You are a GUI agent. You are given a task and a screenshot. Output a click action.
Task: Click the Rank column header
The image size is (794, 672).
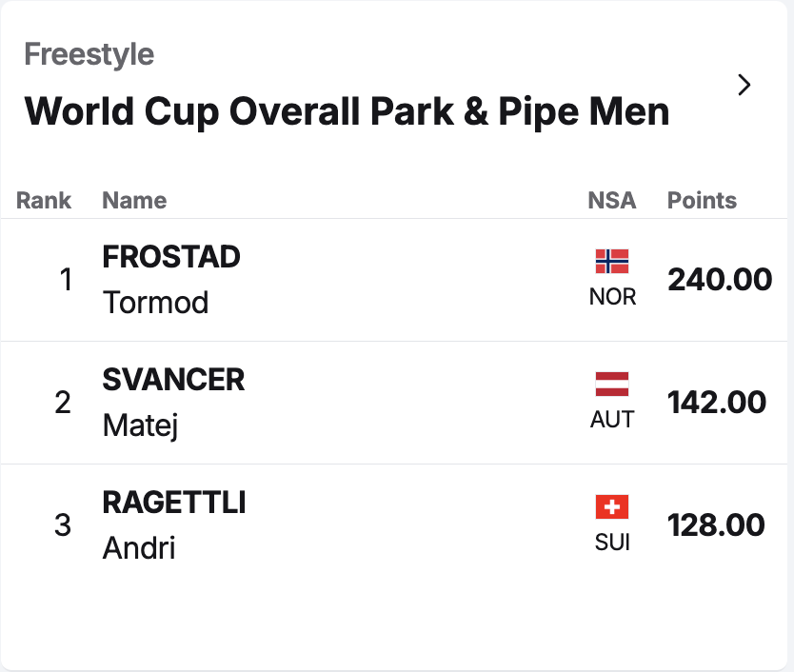point(44,201)
